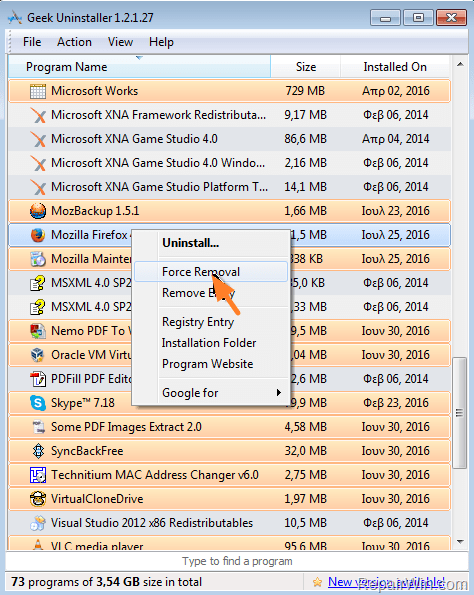The image size is (474, 595).
Task: Click the SyncBackFree icon
Action: pyautogui.click(x=38, y=451)
